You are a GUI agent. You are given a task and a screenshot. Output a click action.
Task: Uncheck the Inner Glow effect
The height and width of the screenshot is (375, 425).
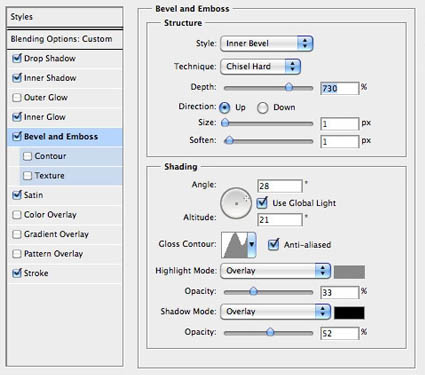point(17,117)
